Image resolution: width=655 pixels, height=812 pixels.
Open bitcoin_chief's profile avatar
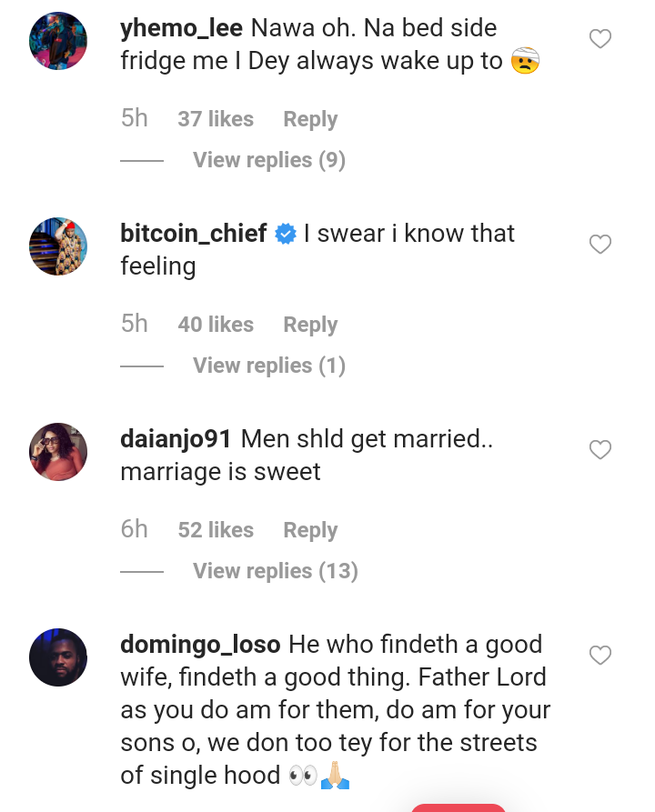[58, 246]
